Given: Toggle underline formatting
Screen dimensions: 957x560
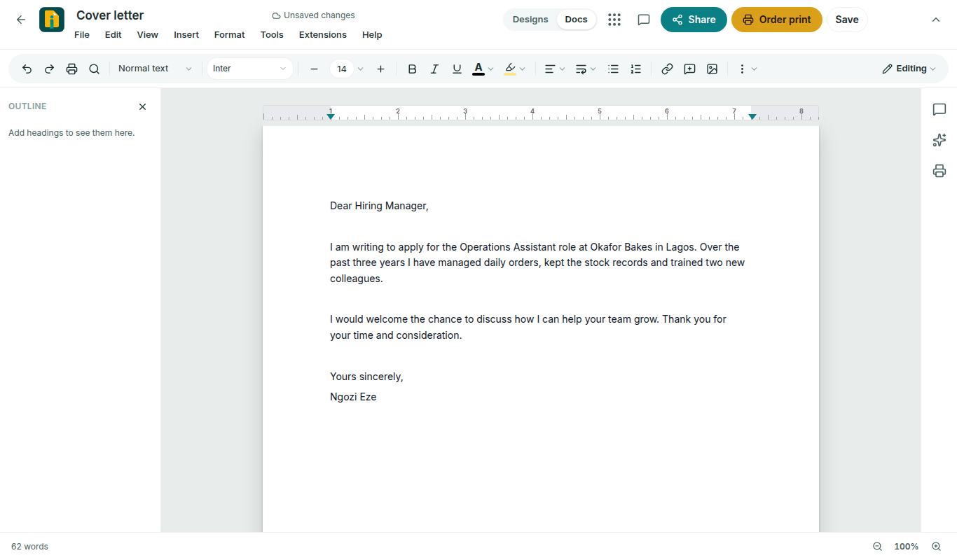Looking at the screenshot, I should (x=457, y=69).
